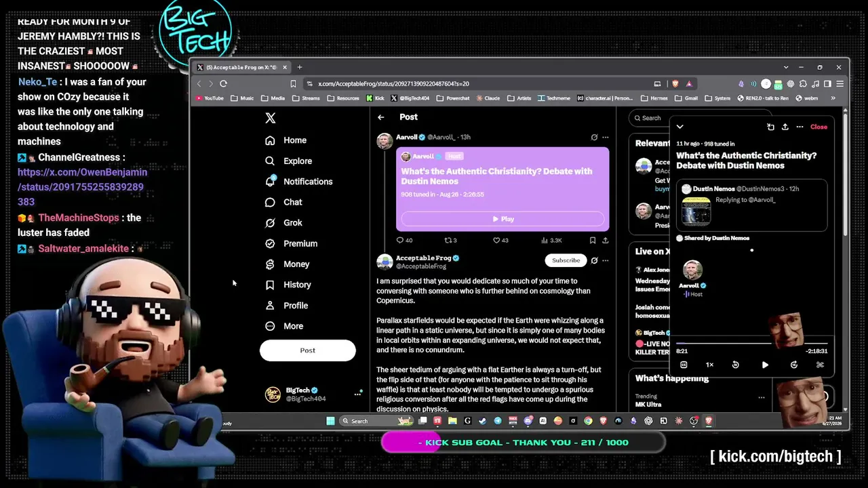Close the space player
The image size is (868, 488).
pyautogui.click(x=818, y=127)
